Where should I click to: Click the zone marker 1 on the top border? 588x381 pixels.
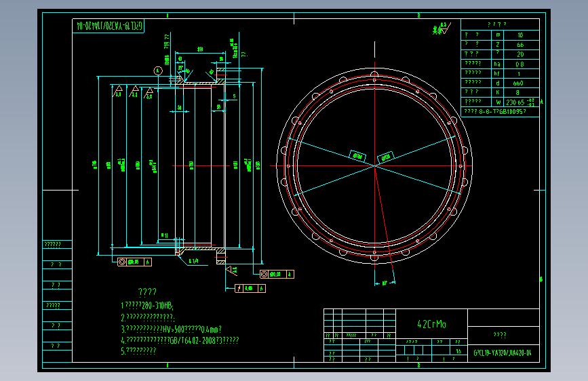pos(168,16)
